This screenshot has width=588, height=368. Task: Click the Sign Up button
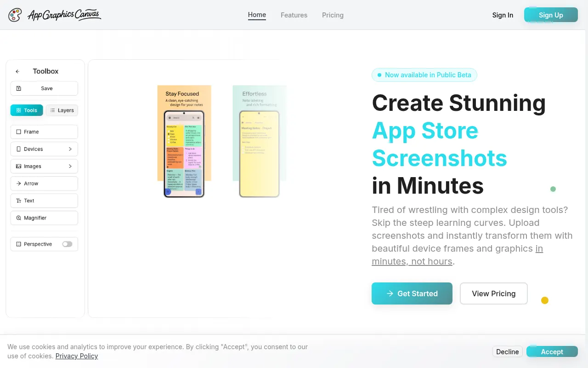pyautogui.click(x=551, y=15)
